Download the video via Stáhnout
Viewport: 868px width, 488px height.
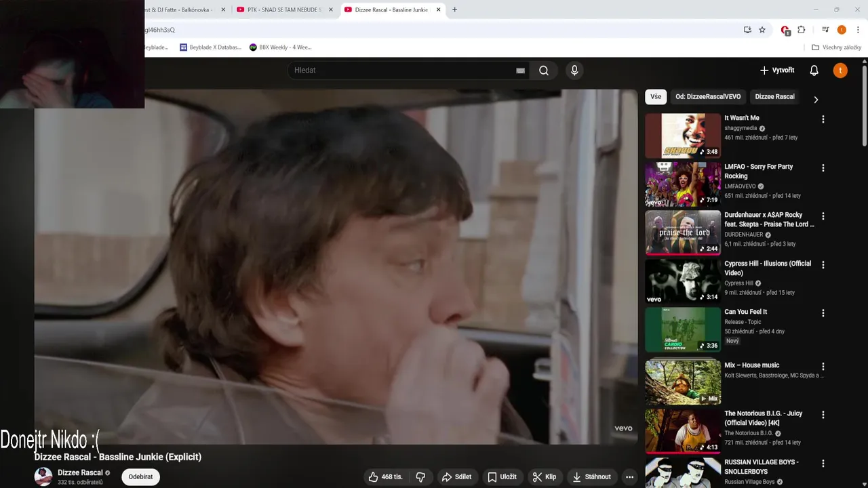tap(591, 476)
